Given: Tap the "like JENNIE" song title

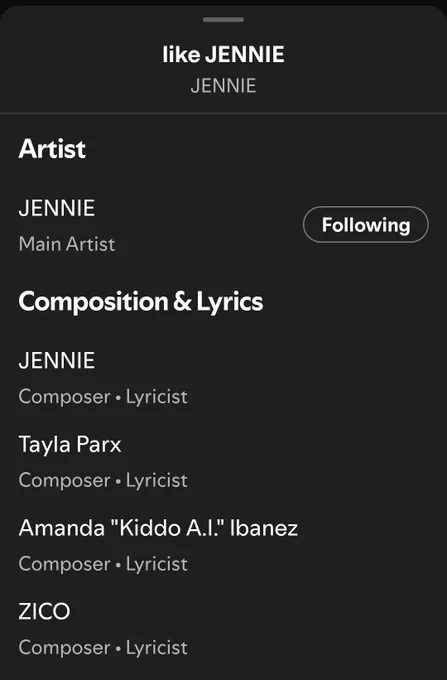Looking at the screenshot, I should [x=223, y=55].
